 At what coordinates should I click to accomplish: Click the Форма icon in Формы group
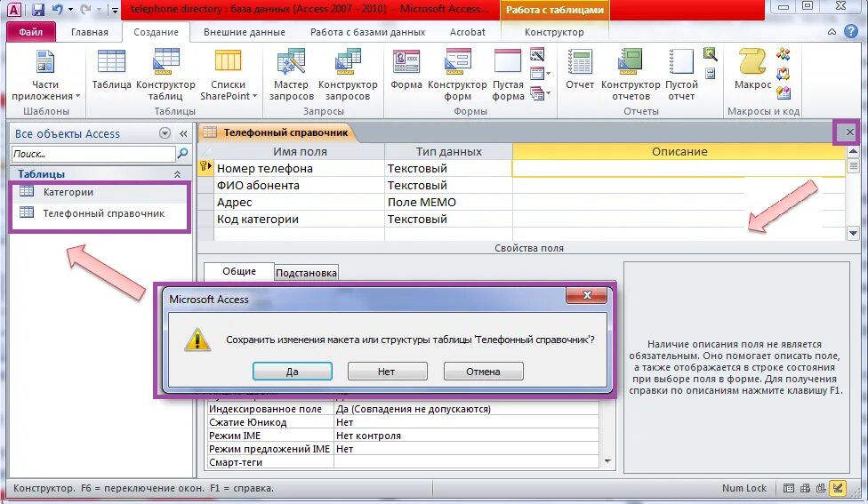click(x=406, y=69)
